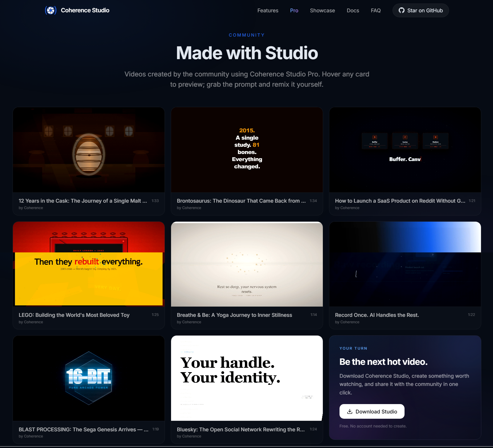This screenshot has width=493, height=448.
Task: Click 'by Coherence' under the Bluesky title
Action: [x=189, y=436]
